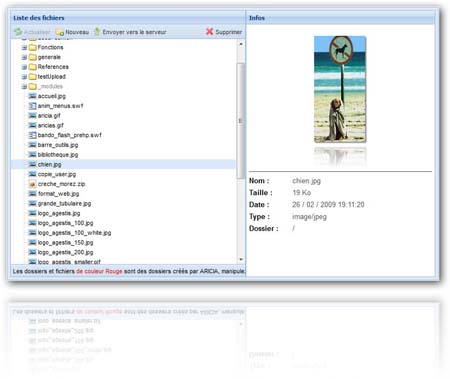Click the Infos panel header
Screen dimensions: 450x379
coord(340,18)
